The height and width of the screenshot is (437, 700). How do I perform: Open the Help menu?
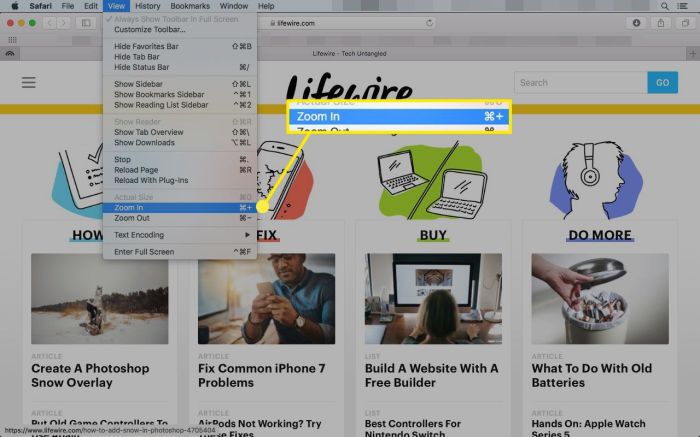(266, 6)
